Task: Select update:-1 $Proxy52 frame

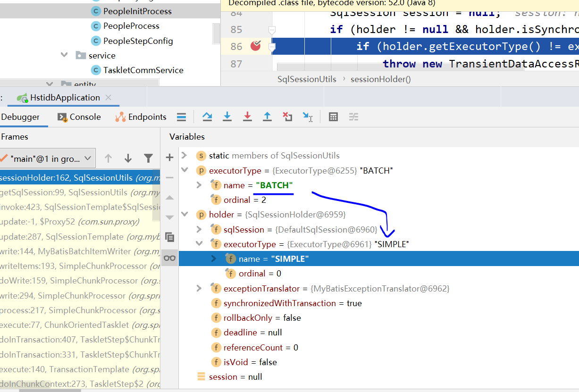Action: (80, 222)
